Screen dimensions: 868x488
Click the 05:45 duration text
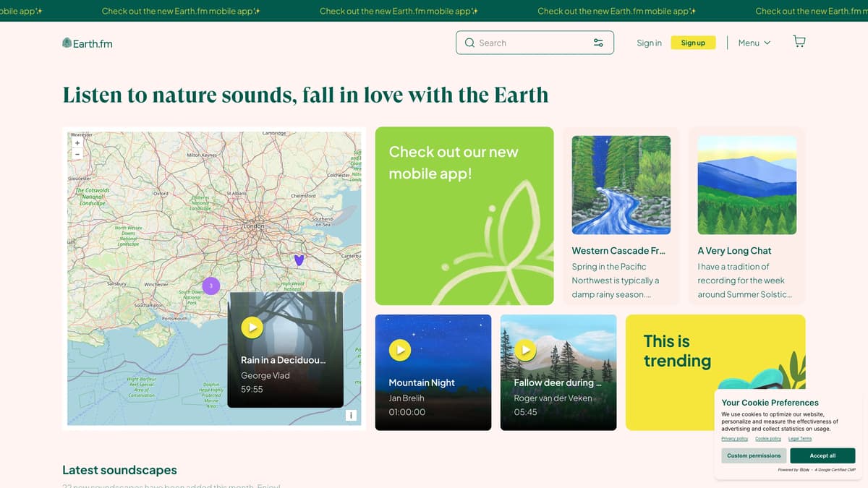tap(525, 412)
